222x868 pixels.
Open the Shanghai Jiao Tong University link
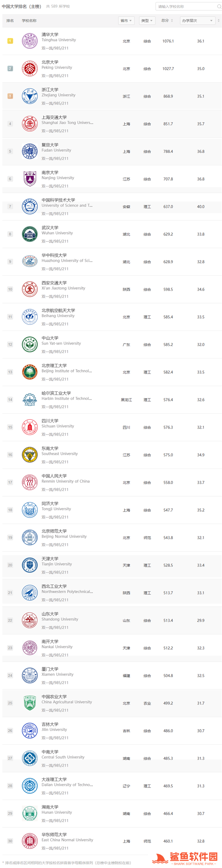click(x=67, y=123)
